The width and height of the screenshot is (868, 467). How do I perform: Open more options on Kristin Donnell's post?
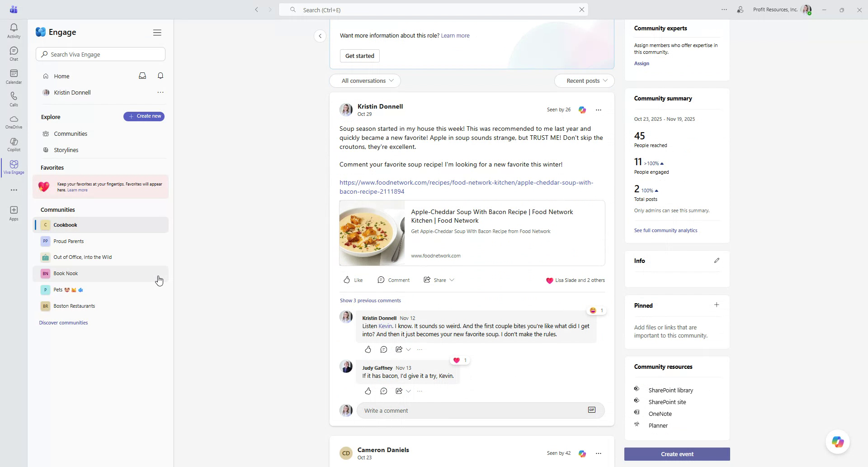pos(599,110)
